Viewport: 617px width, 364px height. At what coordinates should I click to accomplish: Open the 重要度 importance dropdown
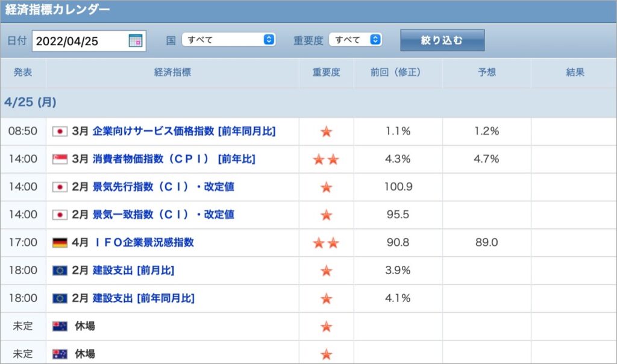pyautogui.click(x=355, y=40)
